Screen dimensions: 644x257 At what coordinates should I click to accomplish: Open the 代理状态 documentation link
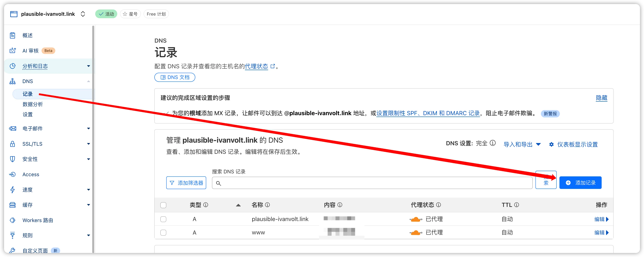[256, 66]
